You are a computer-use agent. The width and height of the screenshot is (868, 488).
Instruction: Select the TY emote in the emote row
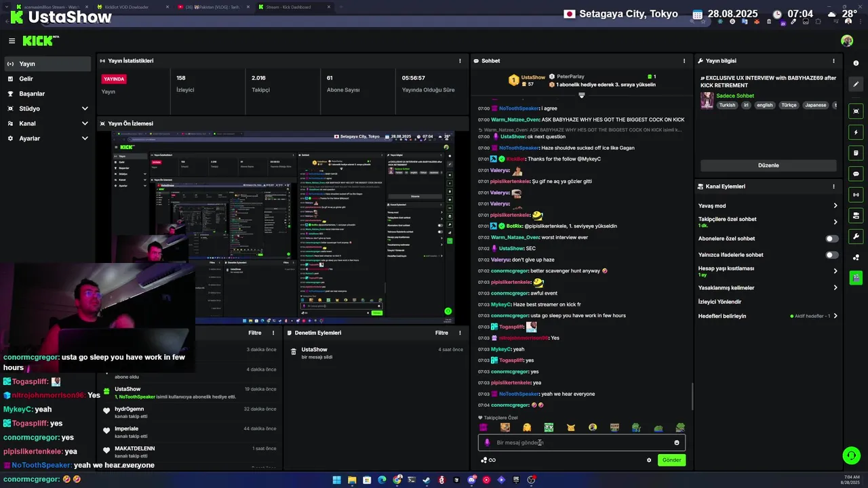point(549,428)
